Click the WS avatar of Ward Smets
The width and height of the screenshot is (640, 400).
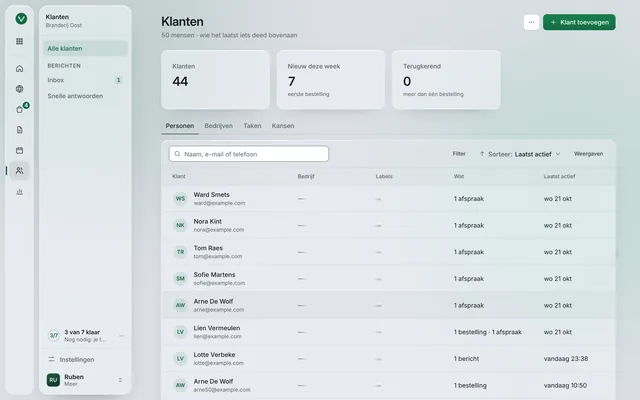pyautogui.click(x=180, y=199)
